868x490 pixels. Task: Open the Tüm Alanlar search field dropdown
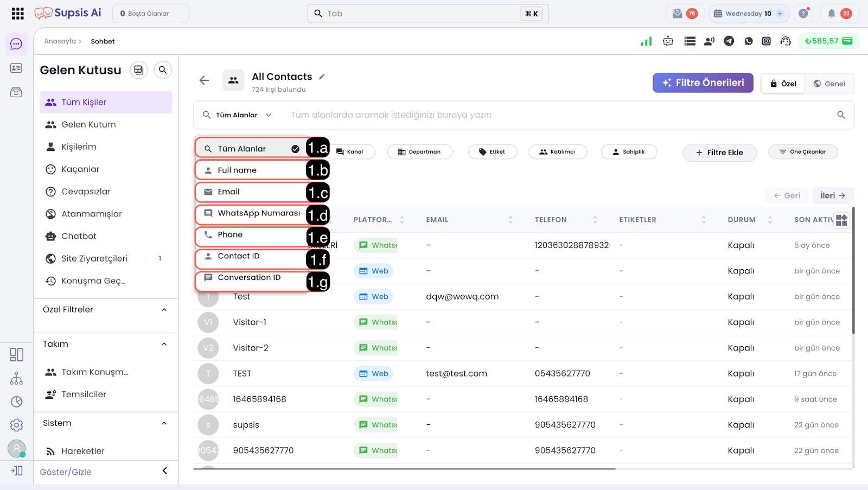click(237, 115)
